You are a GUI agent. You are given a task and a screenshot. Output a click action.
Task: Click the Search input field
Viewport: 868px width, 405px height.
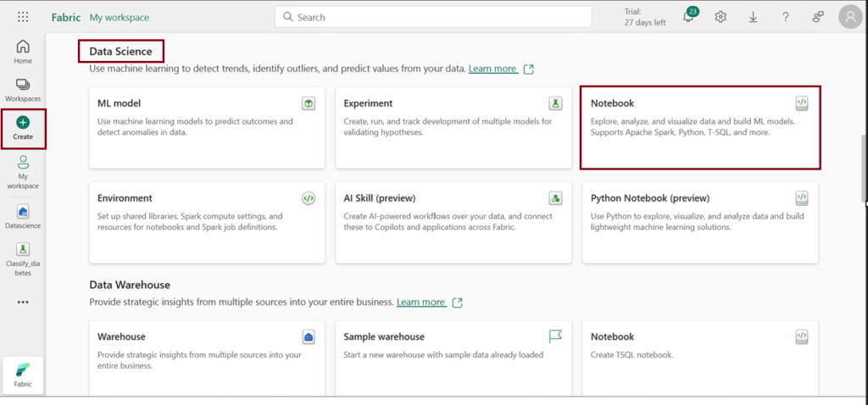[x=433, y=17]
